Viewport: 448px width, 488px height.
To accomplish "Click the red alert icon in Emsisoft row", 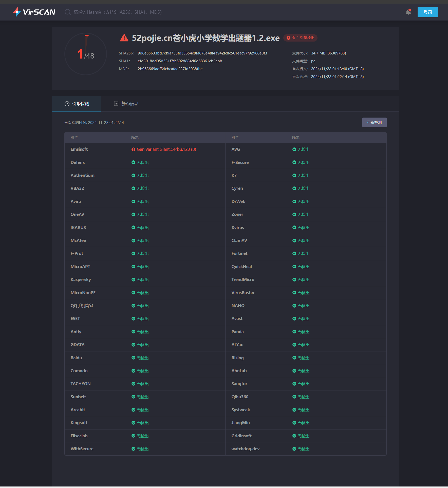I will coord(133,149).
